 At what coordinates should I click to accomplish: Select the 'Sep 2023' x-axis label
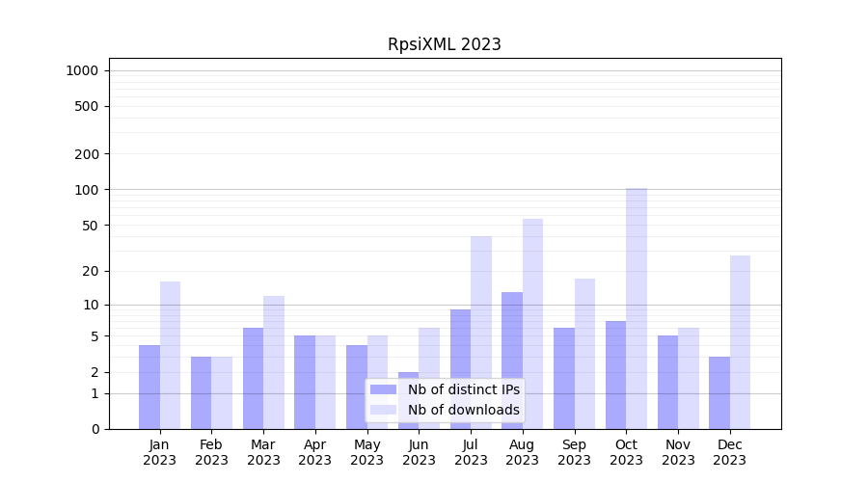574,452
